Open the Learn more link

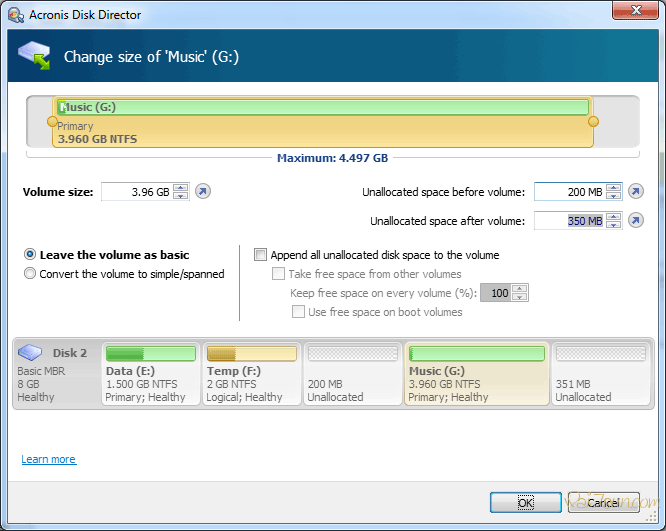[x=48, y=460]
